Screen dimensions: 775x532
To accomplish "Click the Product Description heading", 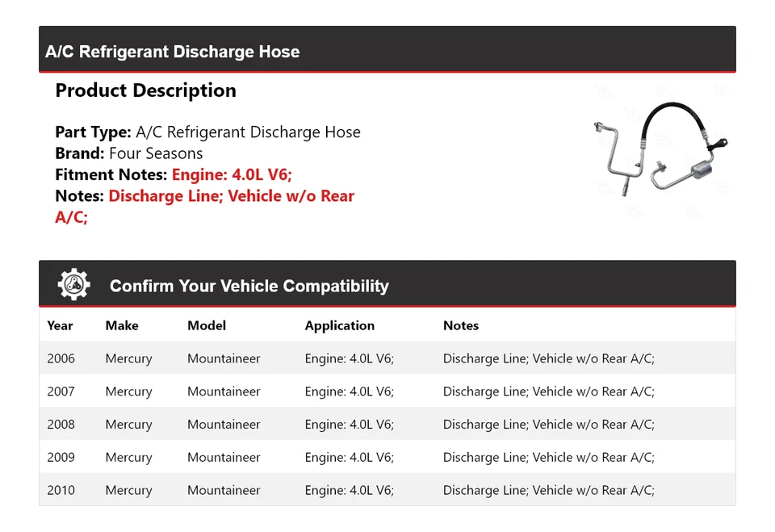I will pos(145,90).
